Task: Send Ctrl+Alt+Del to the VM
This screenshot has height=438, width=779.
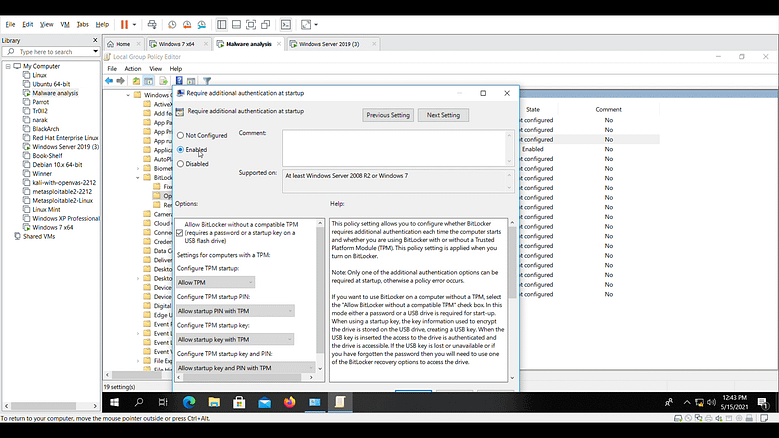Action: pyautogui.click(x=152, y=24)
